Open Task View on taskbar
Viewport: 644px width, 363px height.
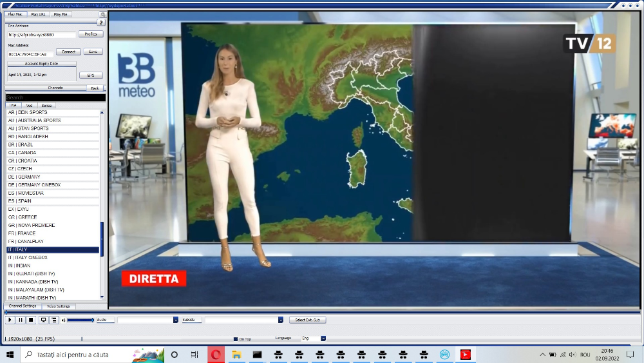pyautogui.click(x=194, y=355)
